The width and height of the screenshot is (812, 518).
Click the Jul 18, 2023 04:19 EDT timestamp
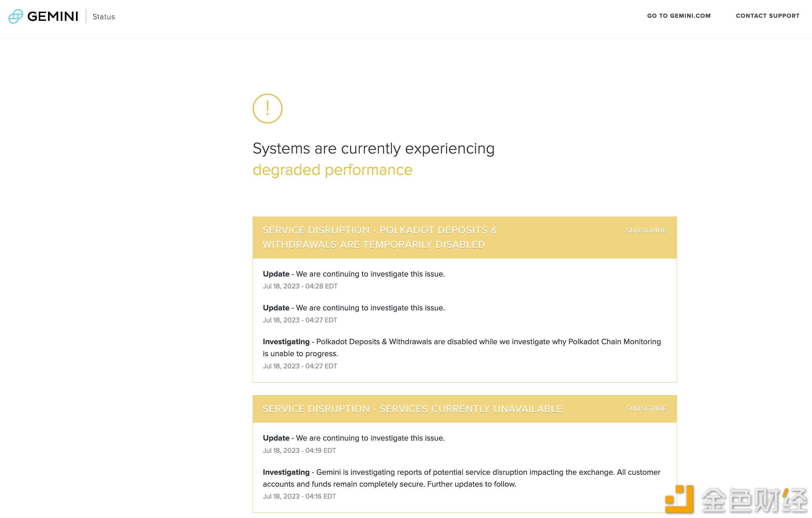(299, 450)
